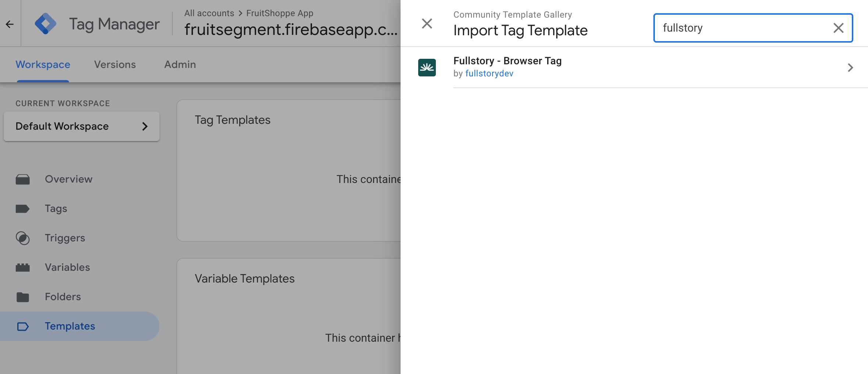868x374 pixels.
Task: Click the Overview briefcase icon
Action: 23,179
